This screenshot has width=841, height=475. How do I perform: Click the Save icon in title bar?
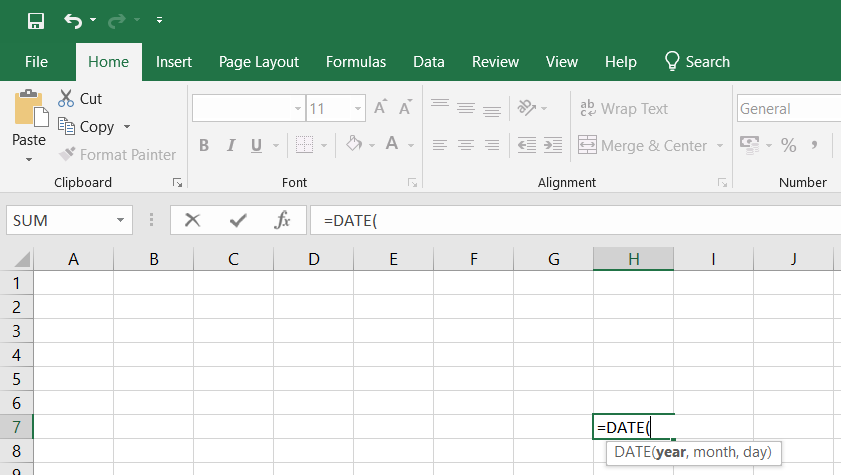click(x=36, y=20)
